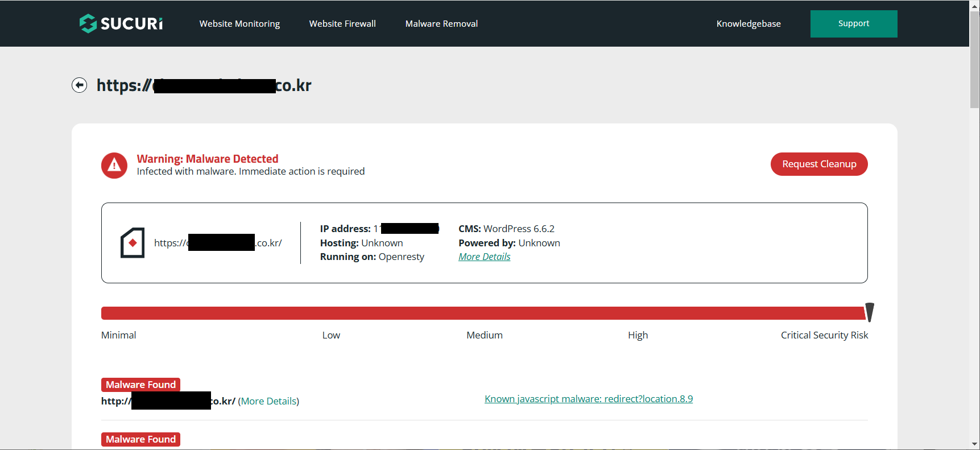
Task: Click the Request Cleanup button
Action: (x=819, y=164)
